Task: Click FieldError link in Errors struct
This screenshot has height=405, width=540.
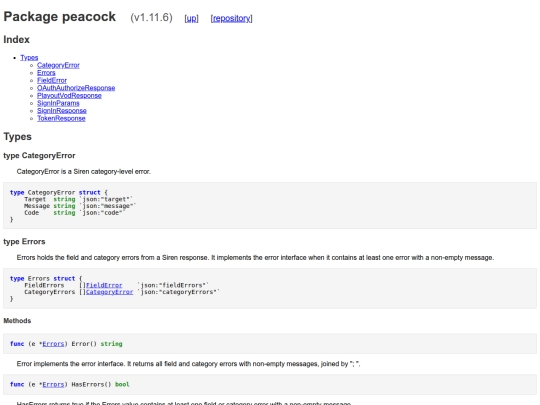Action: [104, 285]
